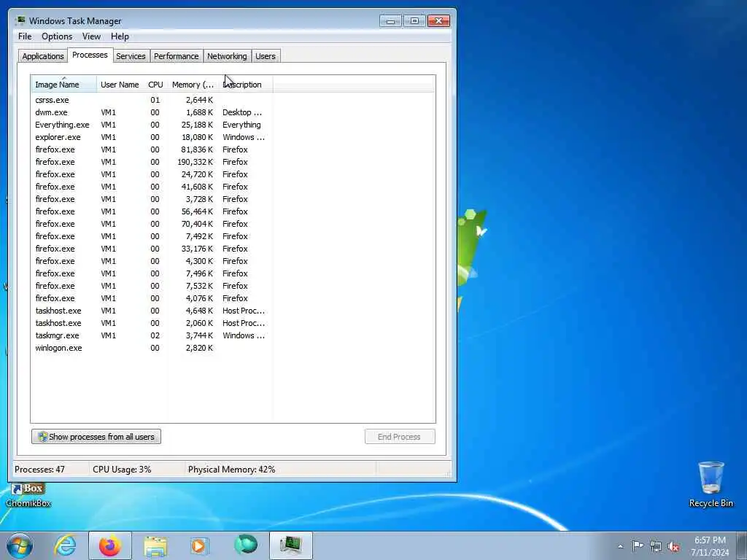The width and height of the screenshot is (747, 560).
Task: Click the Processes: 47 status entry
Action: click(x=39, y=469)
